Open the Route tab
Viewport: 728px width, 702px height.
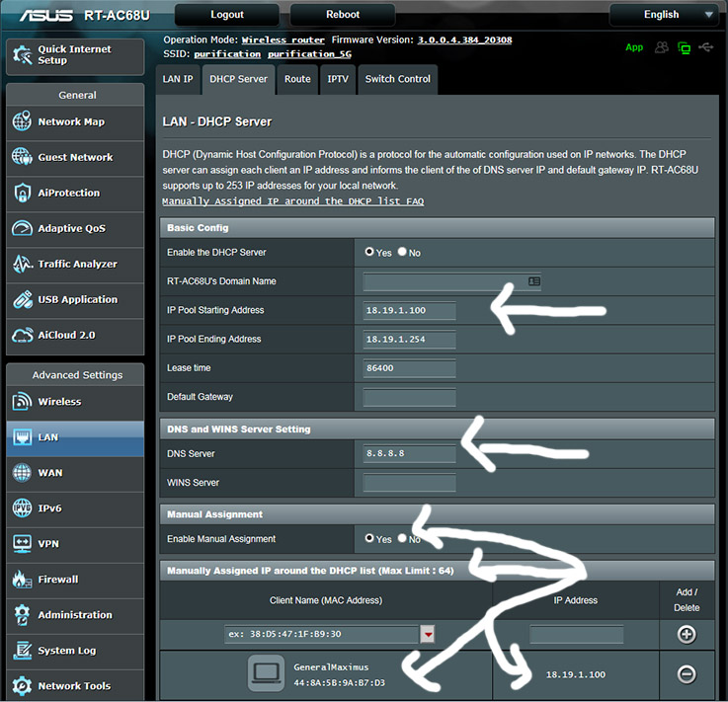click(297, 79)
